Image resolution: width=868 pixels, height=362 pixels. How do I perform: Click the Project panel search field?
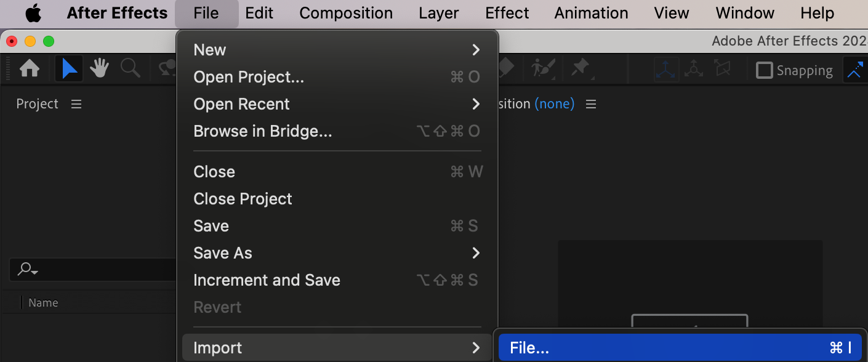click(92, 269)
